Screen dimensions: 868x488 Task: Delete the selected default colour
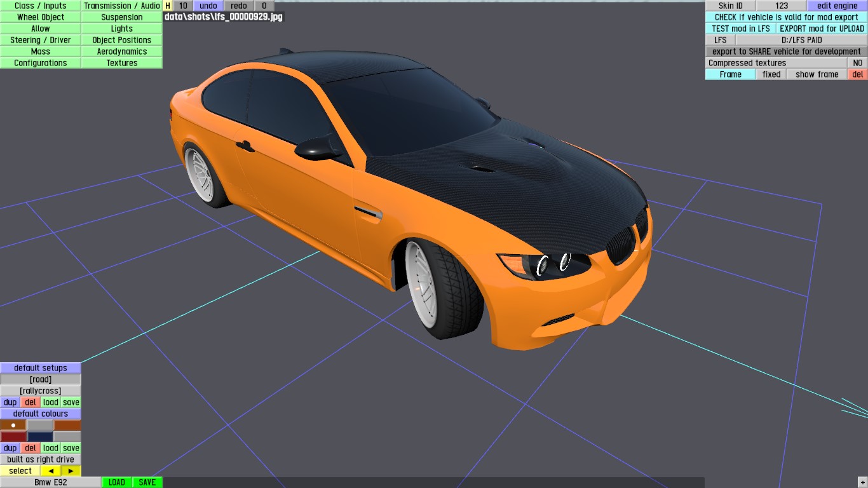31,448
